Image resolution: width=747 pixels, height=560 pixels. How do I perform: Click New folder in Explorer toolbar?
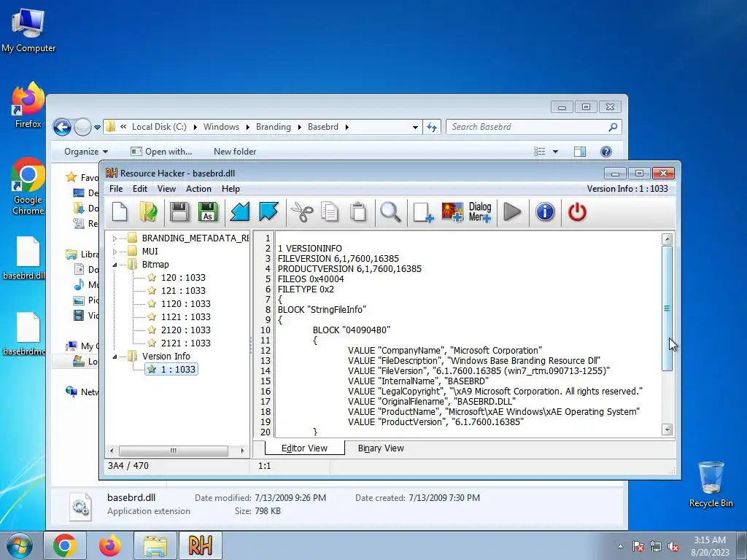point(235,152)
